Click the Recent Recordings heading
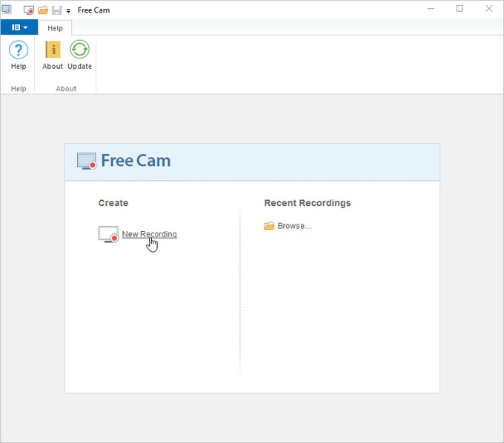The height and width of the screenshot is (443, 504). pyautogui.click(x=307, y=203)
